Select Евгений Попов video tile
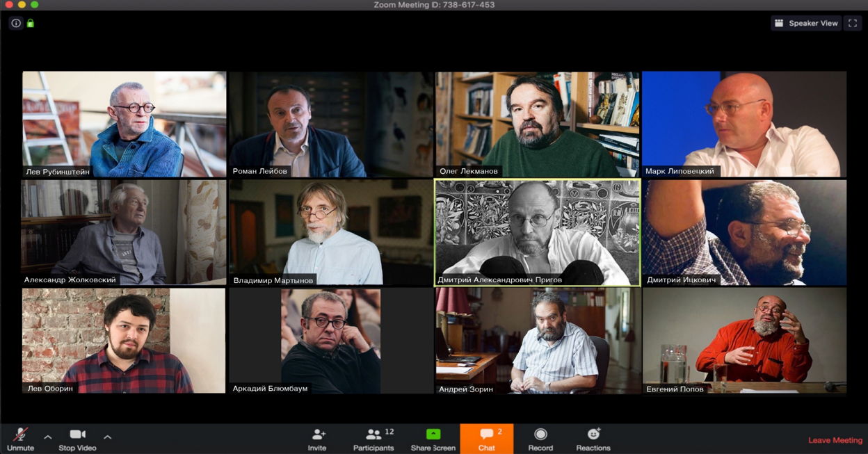 (x=744, y=341)
